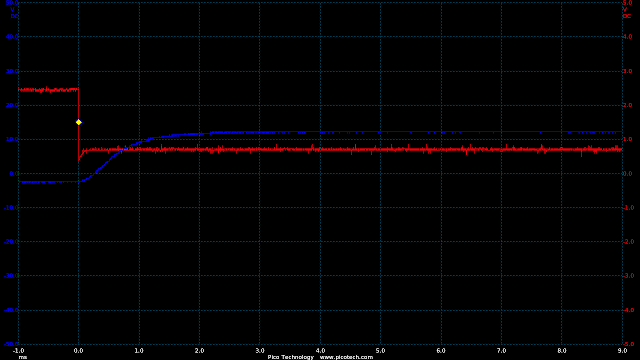Click the Pico Technology text at bottom

point(291,357)
